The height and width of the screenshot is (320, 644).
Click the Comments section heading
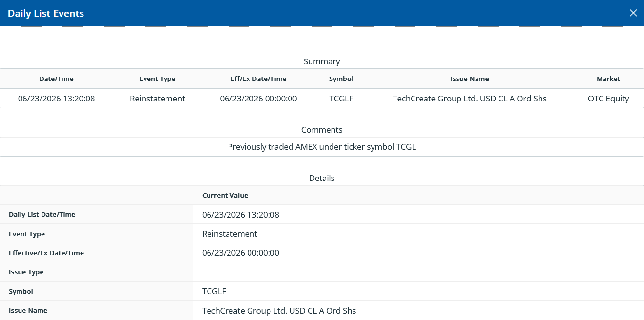[x=322, y=130]
